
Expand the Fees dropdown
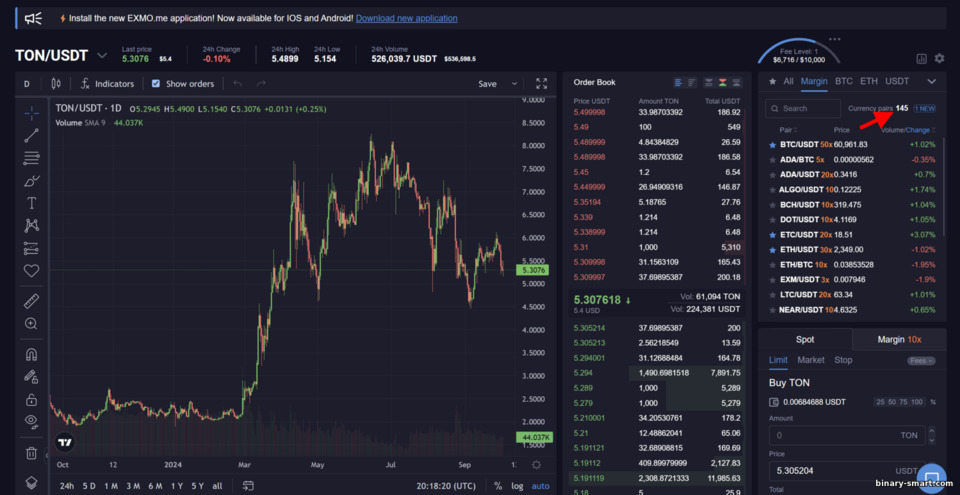point(921,361)
